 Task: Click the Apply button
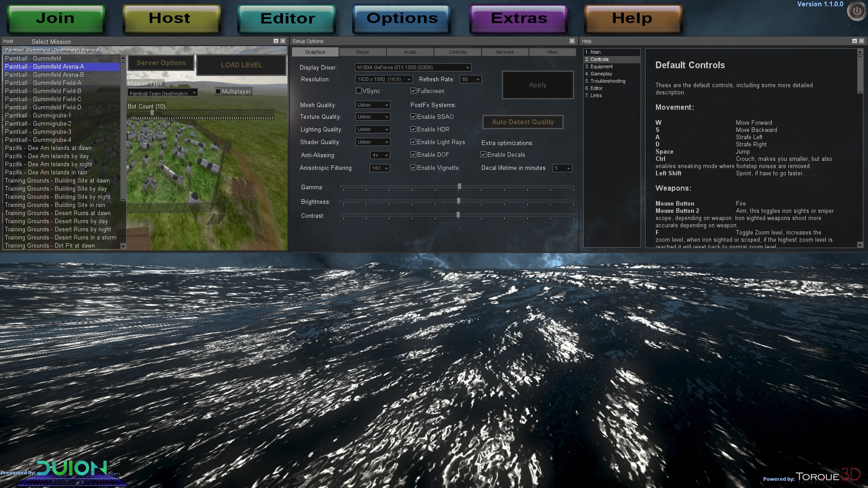tap(538, 85)
